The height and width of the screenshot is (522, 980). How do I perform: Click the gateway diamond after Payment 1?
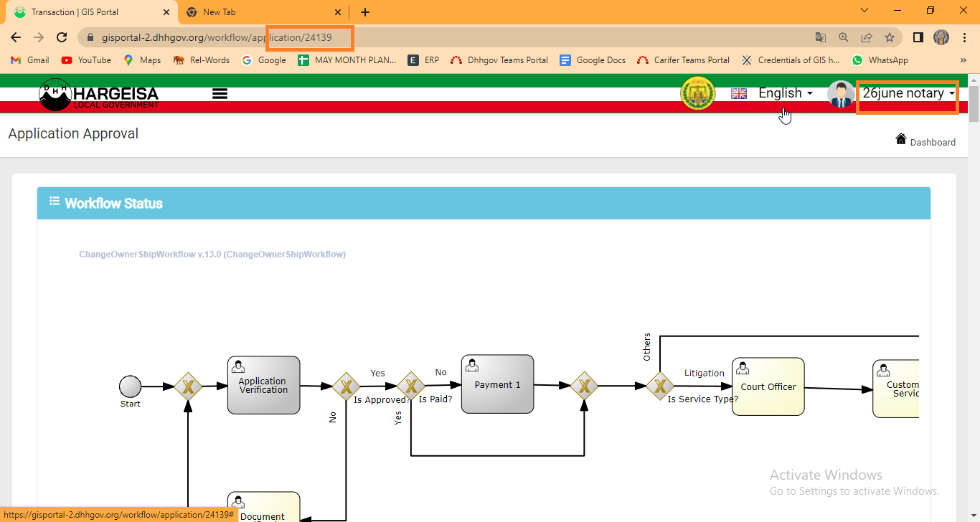click(x=585, y=386)
